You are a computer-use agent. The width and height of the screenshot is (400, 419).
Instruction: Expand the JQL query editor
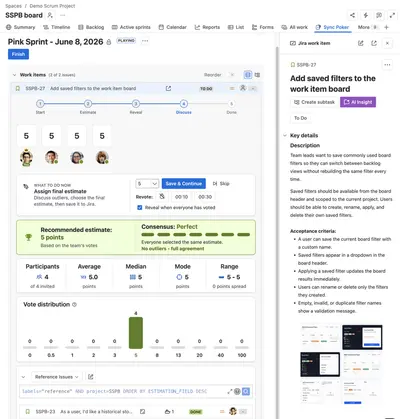pos(229,391)
